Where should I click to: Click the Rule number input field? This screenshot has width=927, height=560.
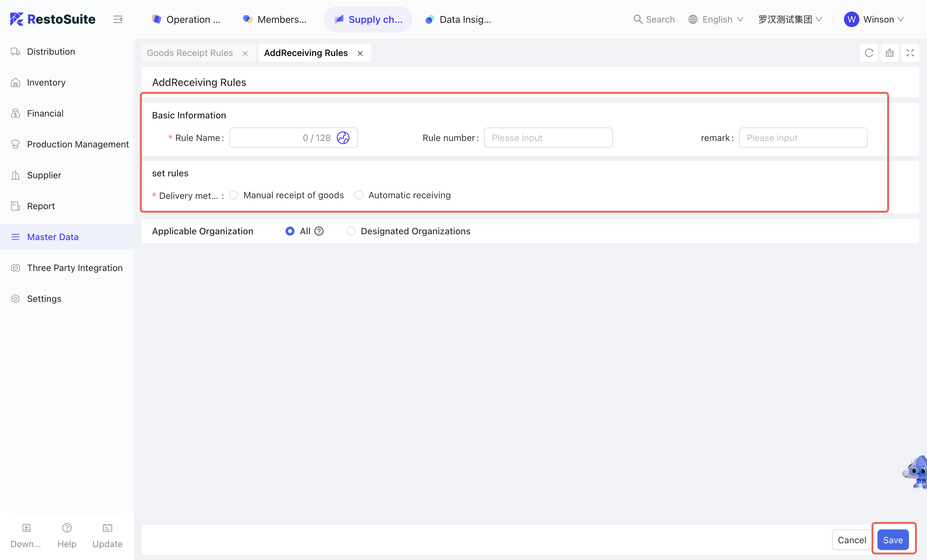tap(548, 138)
